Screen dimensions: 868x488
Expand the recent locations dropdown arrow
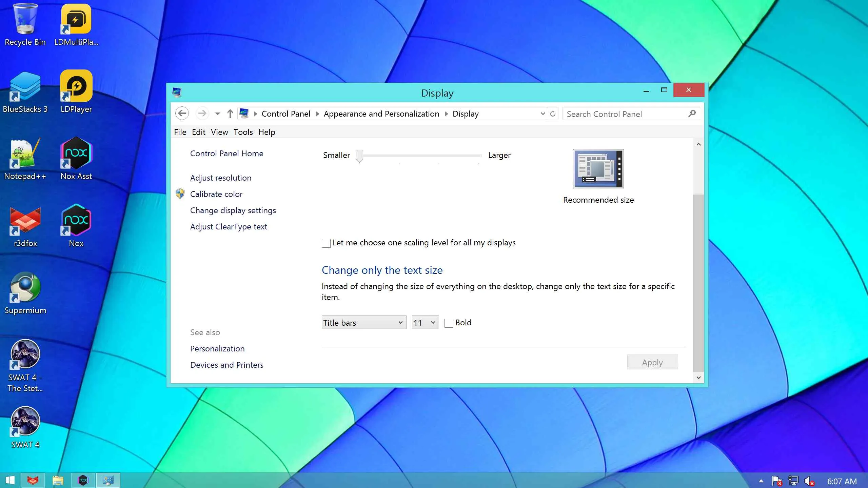coord(218,114)
